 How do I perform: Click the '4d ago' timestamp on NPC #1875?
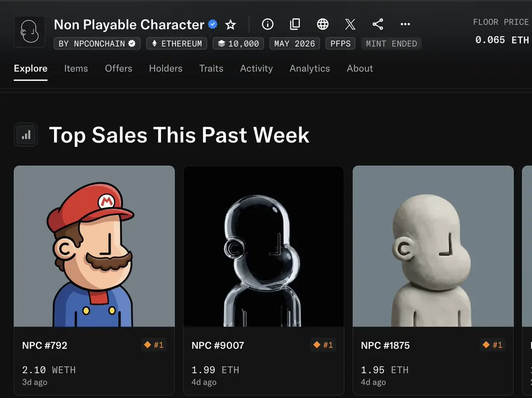(x=373, y=382)
